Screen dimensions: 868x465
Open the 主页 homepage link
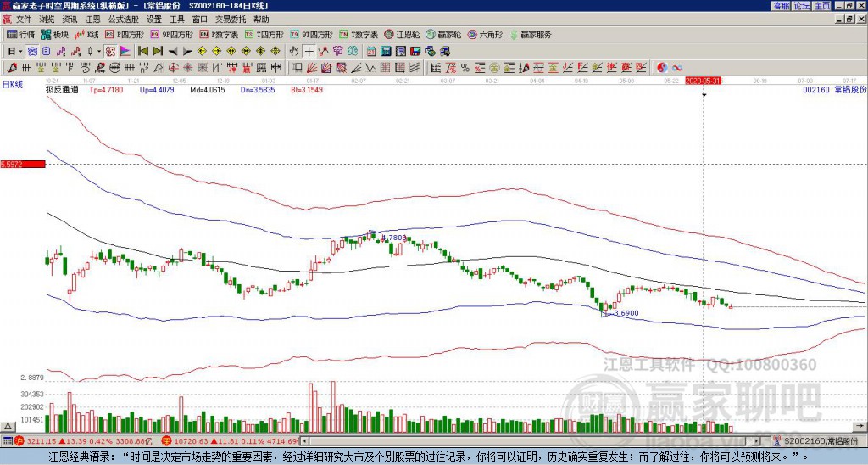(x=821, y=6)
